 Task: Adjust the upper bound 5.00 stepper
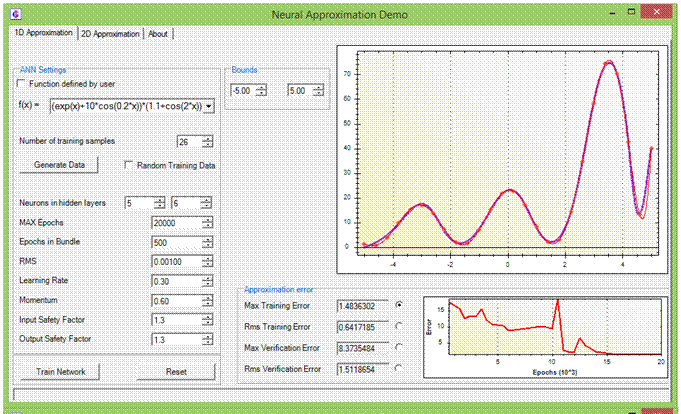point(318,92)
